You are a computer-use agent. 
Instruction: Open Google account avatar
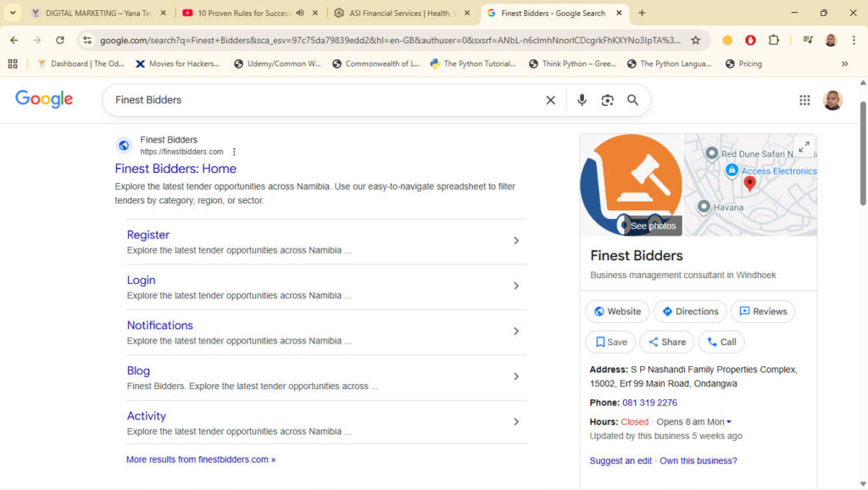tap(832, 100)
